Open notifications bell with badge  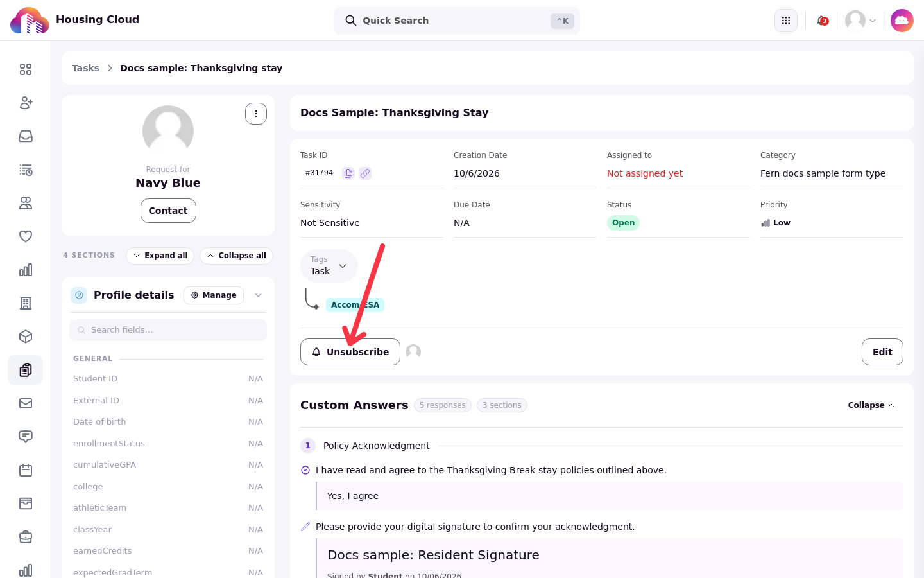pyautogui.click(x=822, y=21)
